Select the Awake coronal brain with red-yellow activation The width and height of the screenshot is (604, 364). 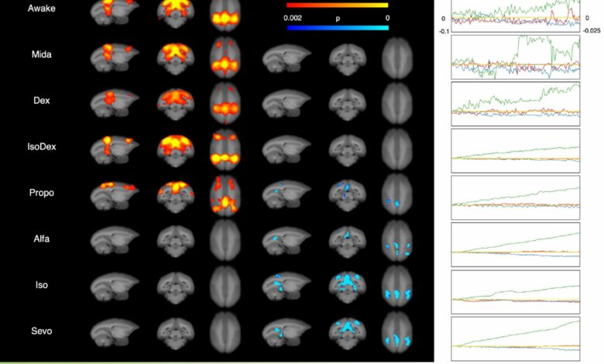pos(176,14)
